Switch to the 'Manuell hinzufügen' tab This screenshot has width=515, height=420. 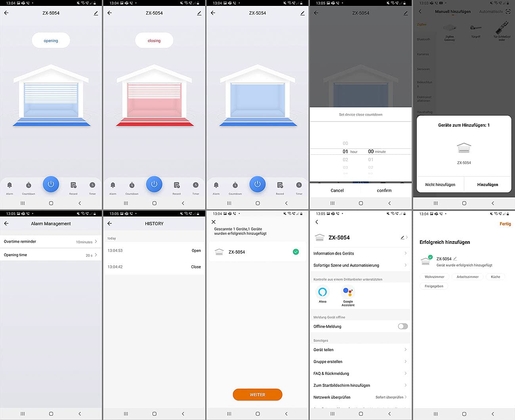(453, 12)
